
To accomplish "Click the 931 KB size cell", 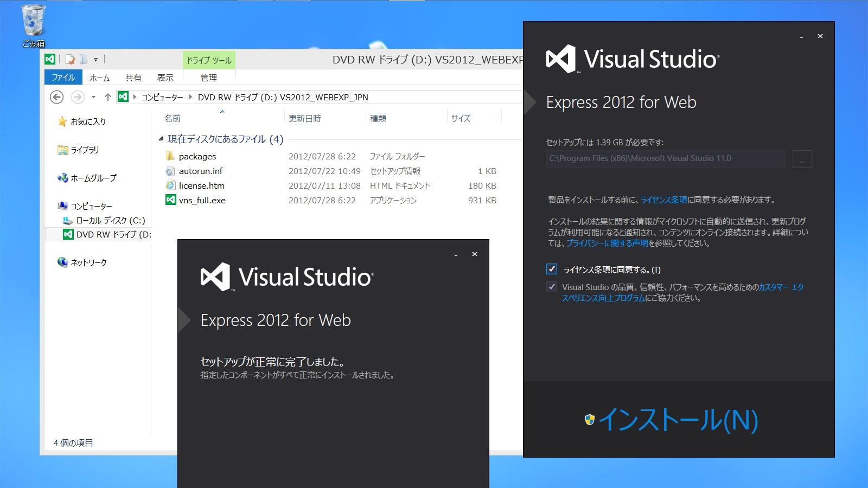I will click(x=482, y=200).
